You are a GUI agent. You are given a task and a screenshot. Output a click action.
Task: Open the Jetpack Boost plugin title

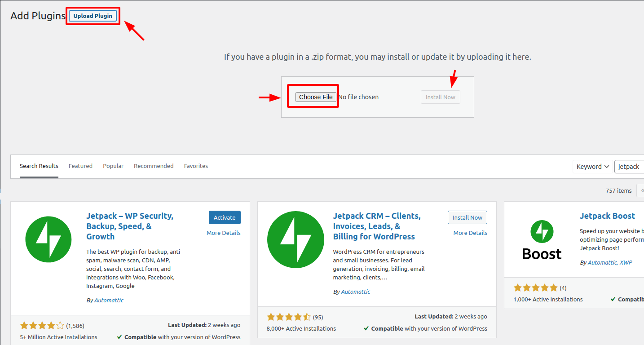point(607,216)
